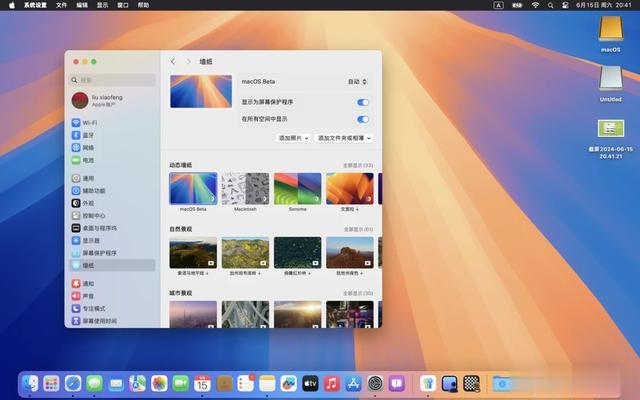Open Notes from the Dock

pyautogui.click(x=267, y=383)
